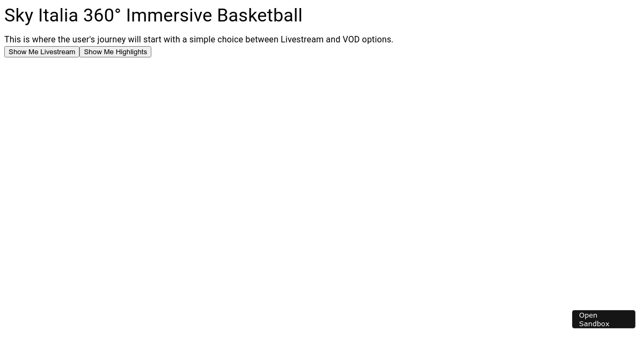Click the word "Italia" in the heading
The width and height of the screenshot is (644, 338).
[58, 16]
